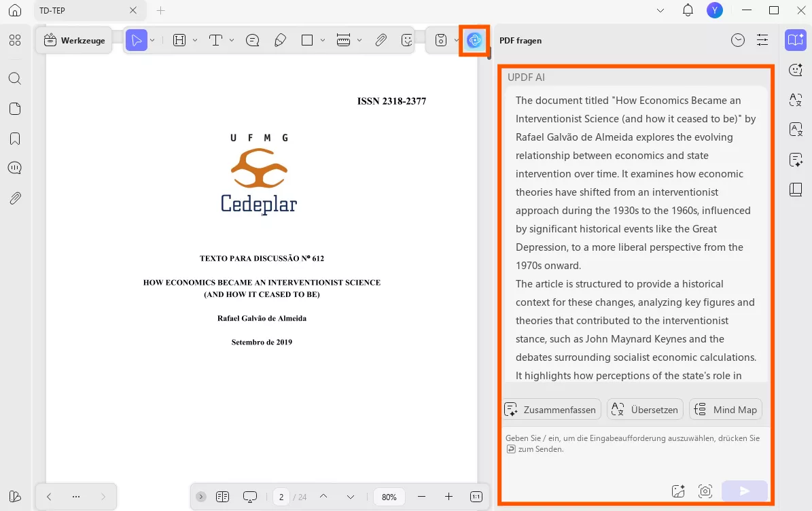Viewport: 812px width, 511px height.
Task: Open the tab list dropdown arrow
Action: 661,10
